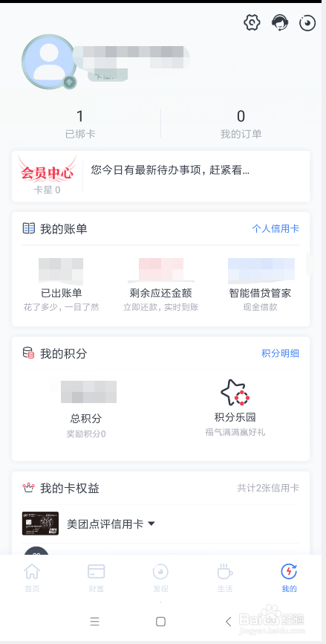
Task: Open the 个人信用卡 link
Action: point(276,229)
